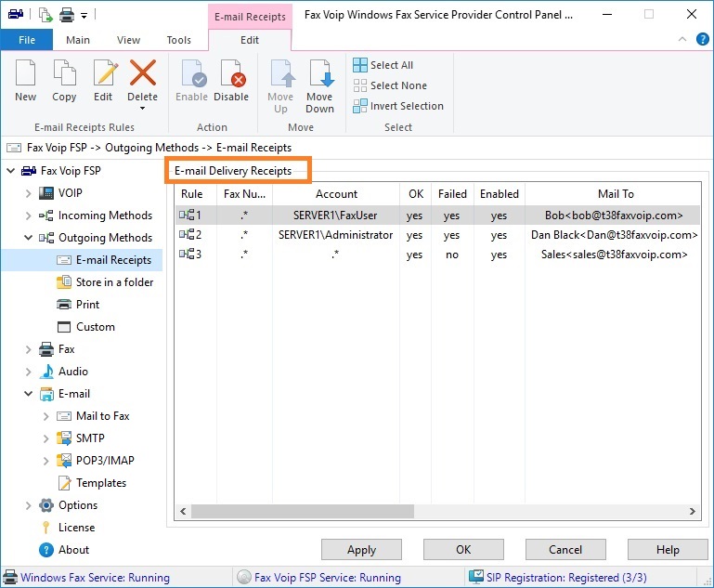
Task: Click the Edit rule pencil icon
Action: 105,72
